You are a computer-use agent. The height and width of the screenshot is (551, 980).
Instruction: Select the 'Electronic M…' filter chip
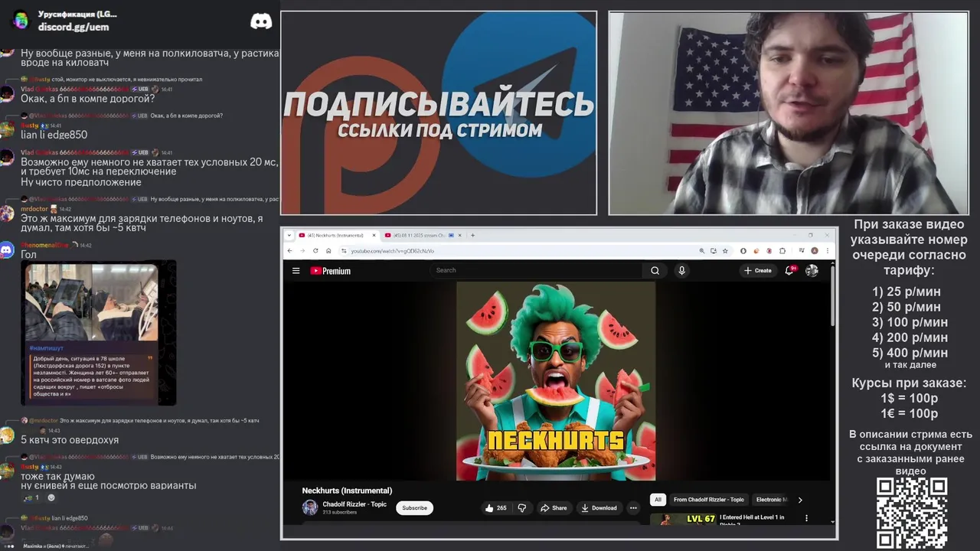pyautogui.click(x=772, y=500)
